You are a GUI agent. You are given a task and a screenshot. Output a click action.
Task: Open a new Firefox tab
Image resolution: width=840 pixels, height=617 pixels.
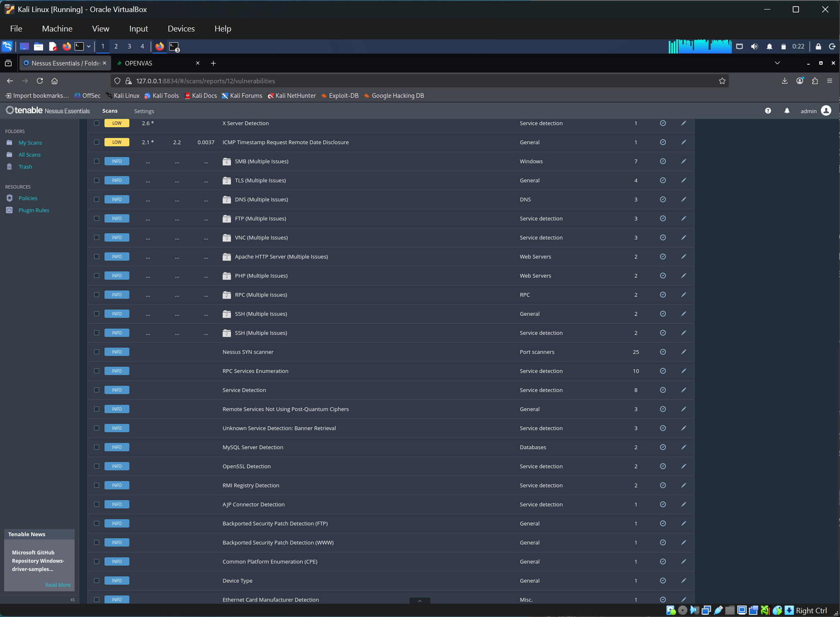pos(213,63)
